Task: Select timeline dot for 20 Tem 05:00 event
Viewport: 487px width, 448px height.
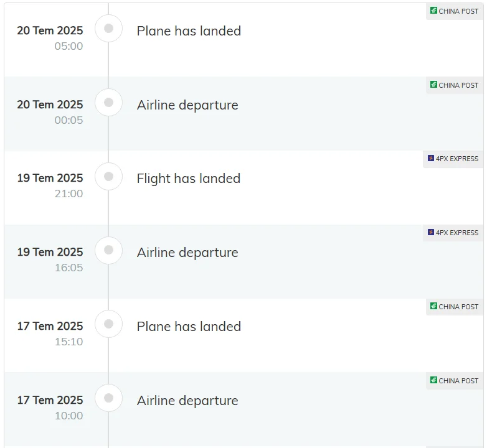Action: pyautogui.click(x=109, y=28)
